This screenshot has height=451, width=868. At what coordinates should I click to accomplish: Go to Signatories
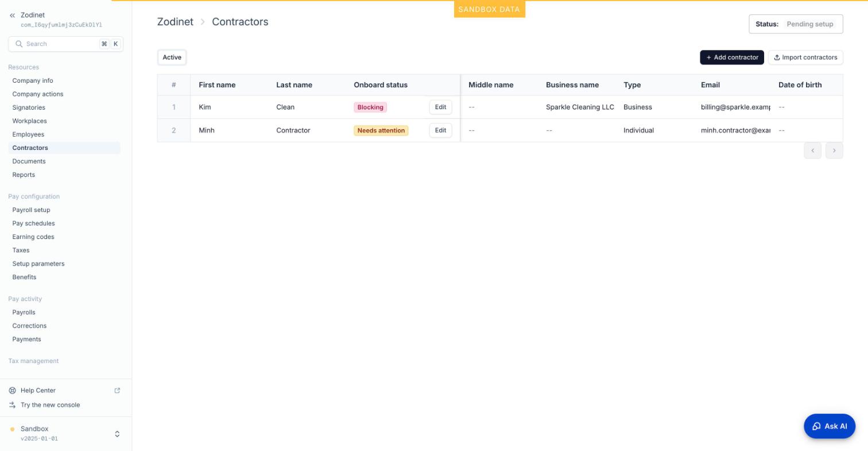tap(29, 108)
